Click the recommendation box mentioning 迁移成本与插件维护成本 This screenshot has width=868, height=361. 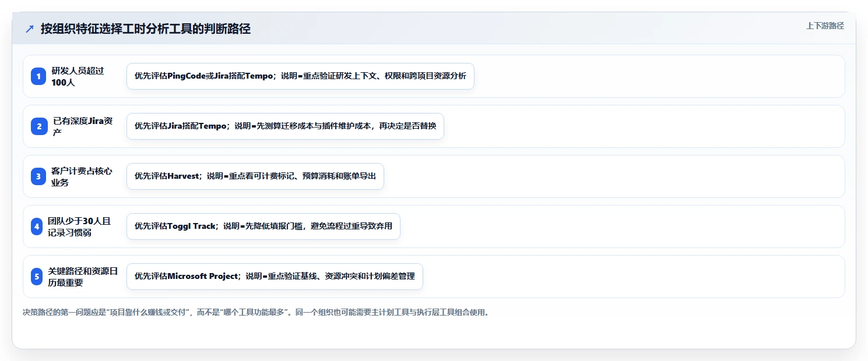click(285, 126)
